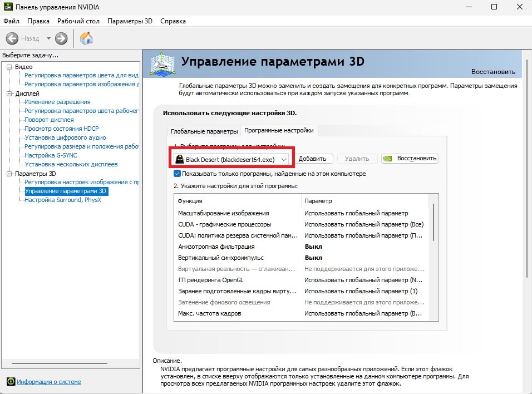Open the Параметры 3D menu
The image size is (532, 394).
click(129, 21)
